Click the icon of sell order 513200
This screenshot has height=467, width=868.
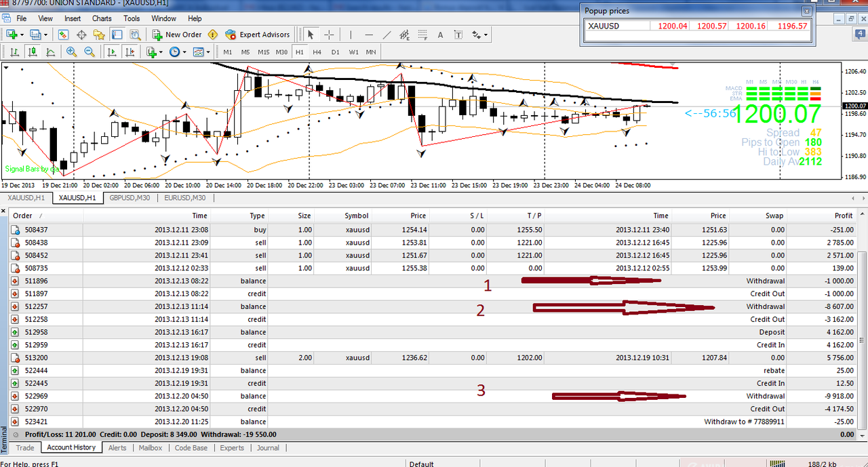pyautogui.click(x=16, y=357)
